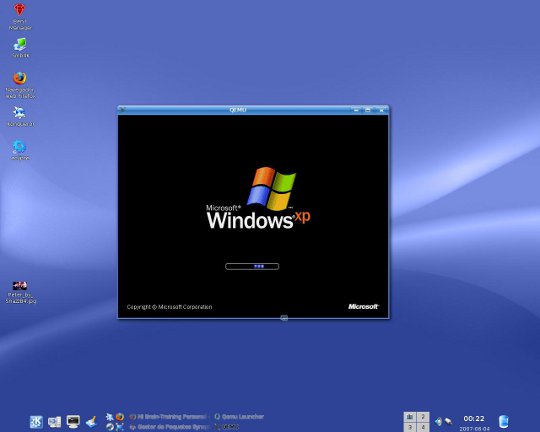This screenshot has height=432, width=540.
Task: Switch to virtual desktop 3 in pager
Action: click(x=410, y=427)
